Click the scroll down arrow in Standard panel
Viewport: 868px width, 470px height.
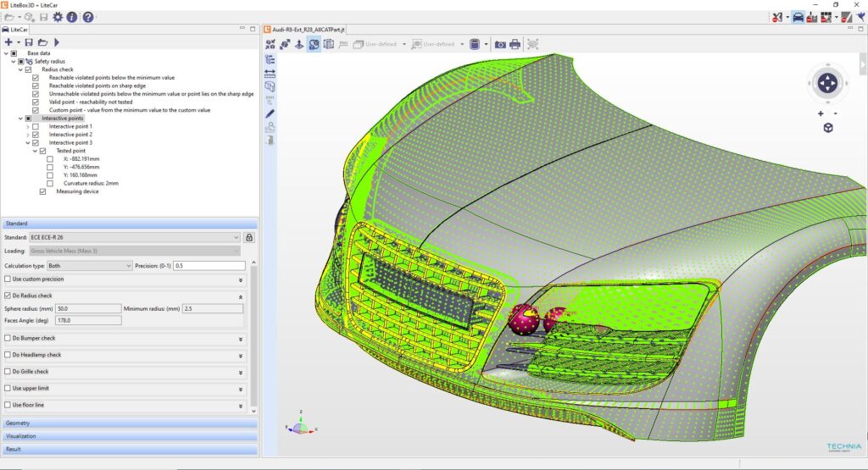[x=253, y=412]
